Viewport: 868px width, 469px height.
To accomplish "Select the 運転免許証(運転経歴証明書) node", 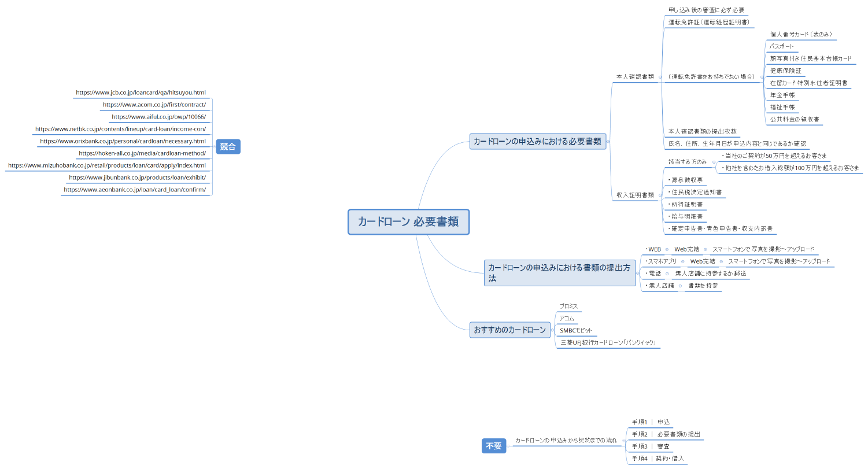I will [x=708, y=22].
